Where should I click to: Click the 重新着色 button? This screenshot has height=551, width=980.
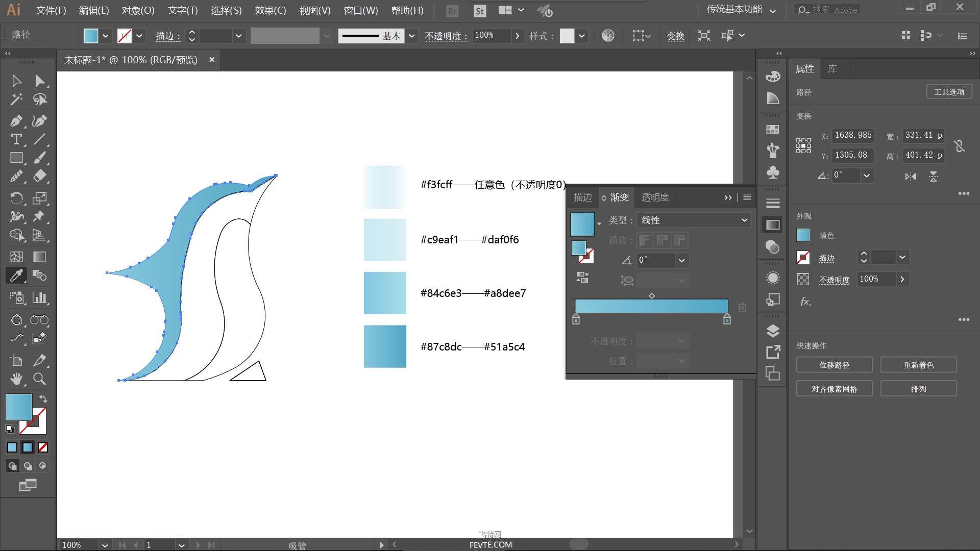[918, 365]
